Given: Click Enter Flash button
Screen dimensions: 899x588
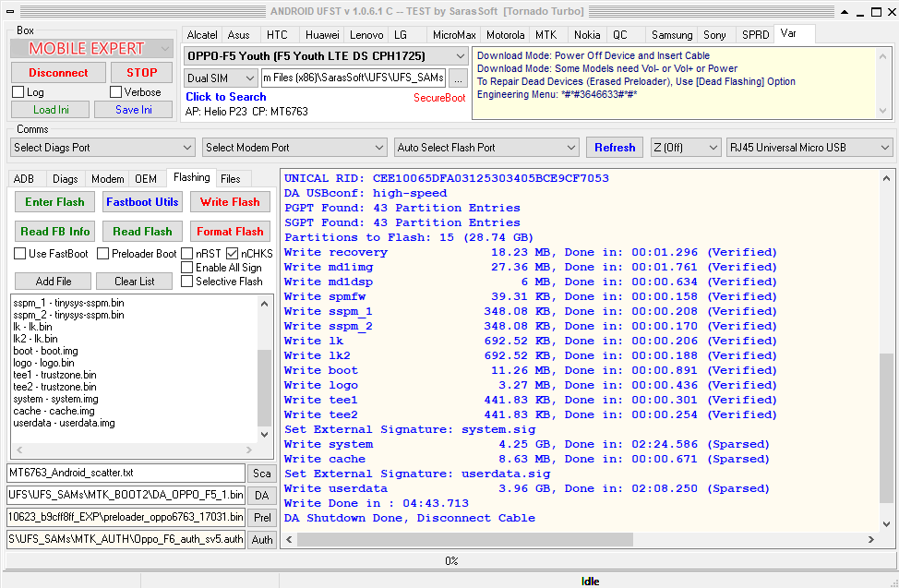Looking at the screenshot, I should [x=54, y=202].
